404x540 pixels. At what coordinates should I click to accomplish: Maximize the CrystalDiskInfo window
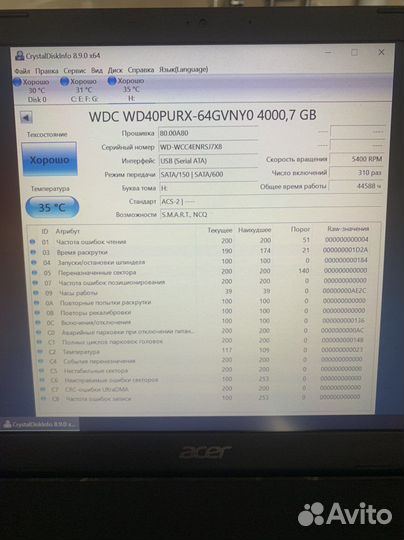click(354, 52)
